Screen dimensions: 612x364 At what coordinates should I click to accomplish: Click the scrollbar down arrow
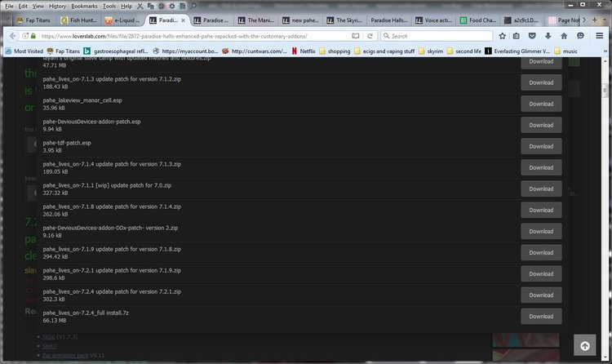pos(605,357)
